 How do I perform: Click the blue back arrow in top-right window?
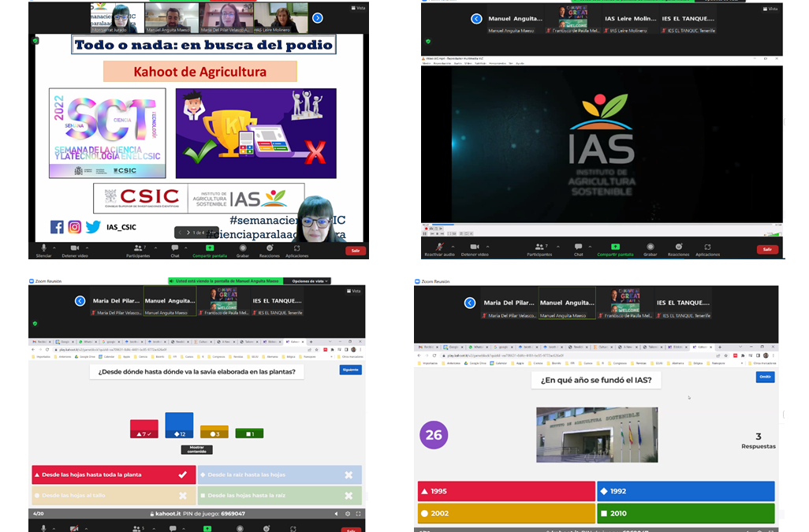476,19
